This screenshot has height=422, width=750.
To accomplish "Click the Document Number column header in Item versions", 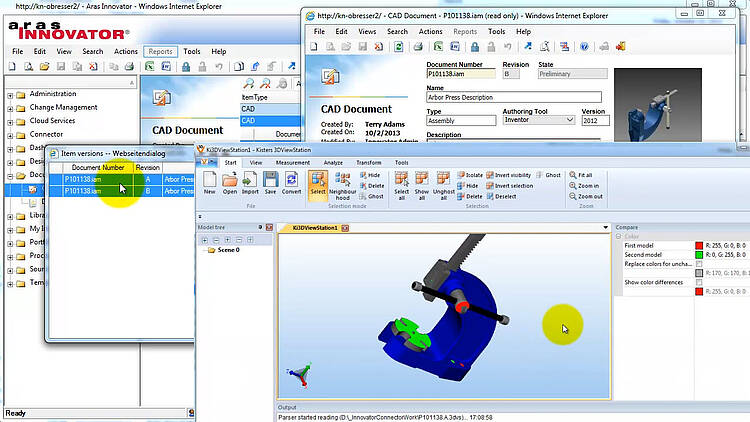I will pos(98,167).
